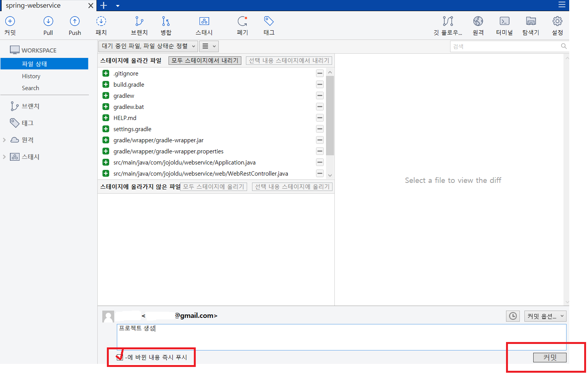Viewport: 588px width, 375px height.
Task: Click the 원격 (remote) toolbar icon
Action: 478,26
